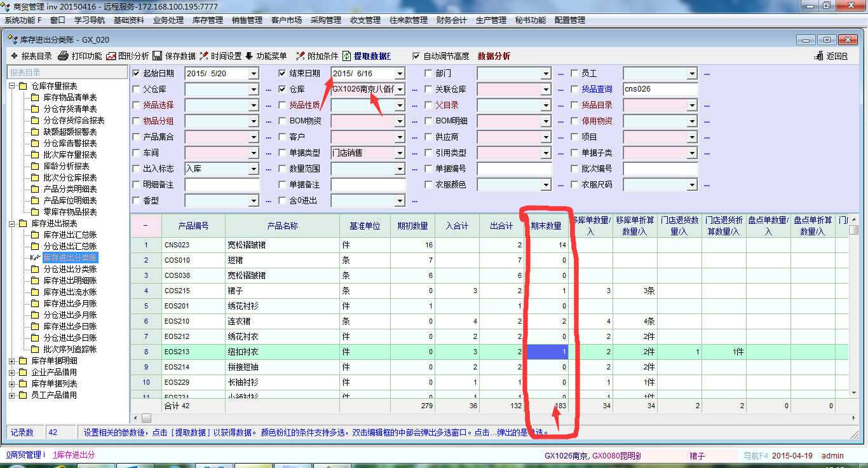Uncheck the 自动调节高度 checkbox
This screenshot has height=468, width=868.
(416, 56)
